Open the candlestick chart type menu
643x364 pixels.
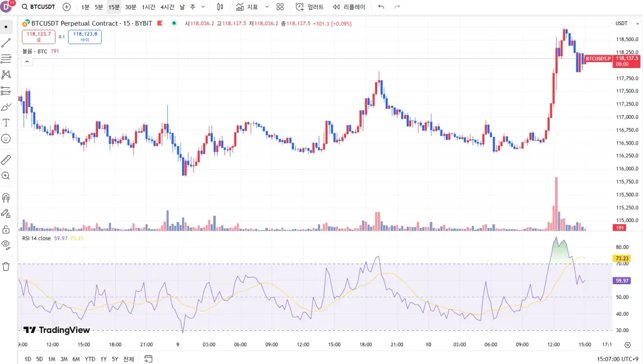pyautogui.click(x=220, y=7)
